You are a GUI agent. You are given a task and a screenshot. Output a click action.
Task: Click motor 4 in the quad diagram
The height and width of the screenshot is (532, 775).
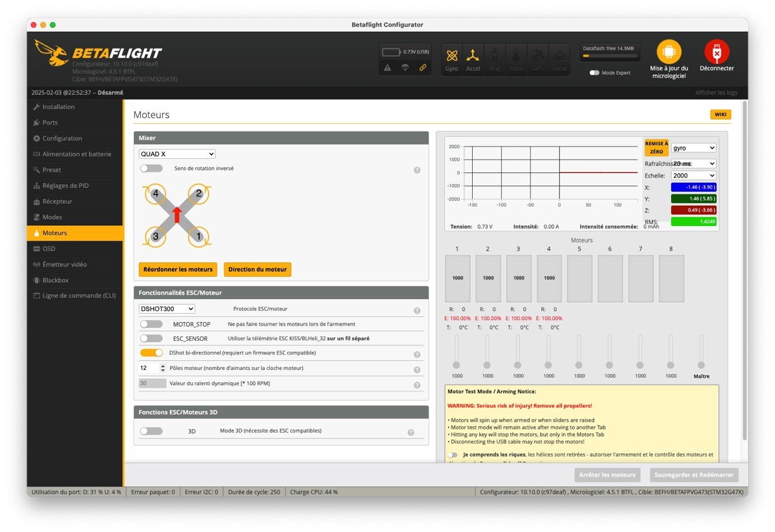tap(155, 193)
